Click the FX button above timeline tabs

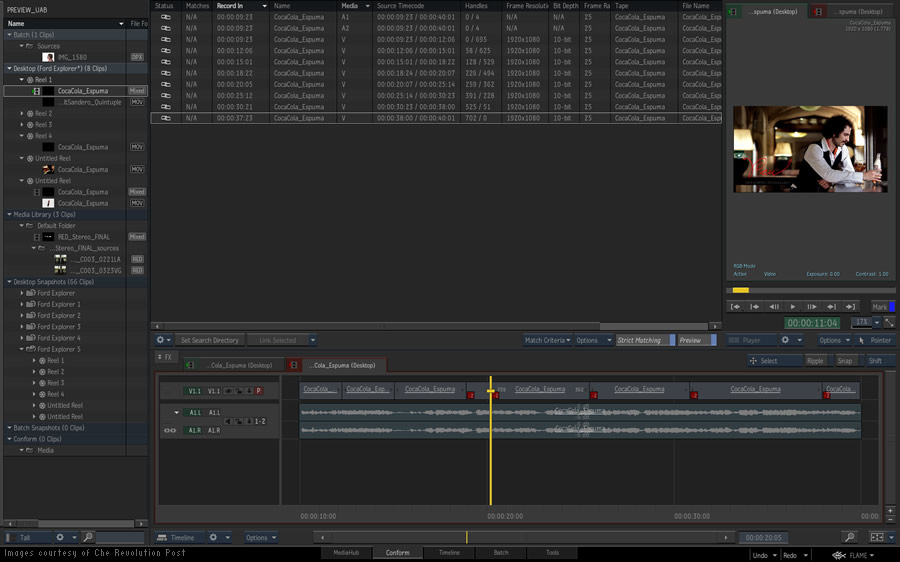click(x=165, y=356)
